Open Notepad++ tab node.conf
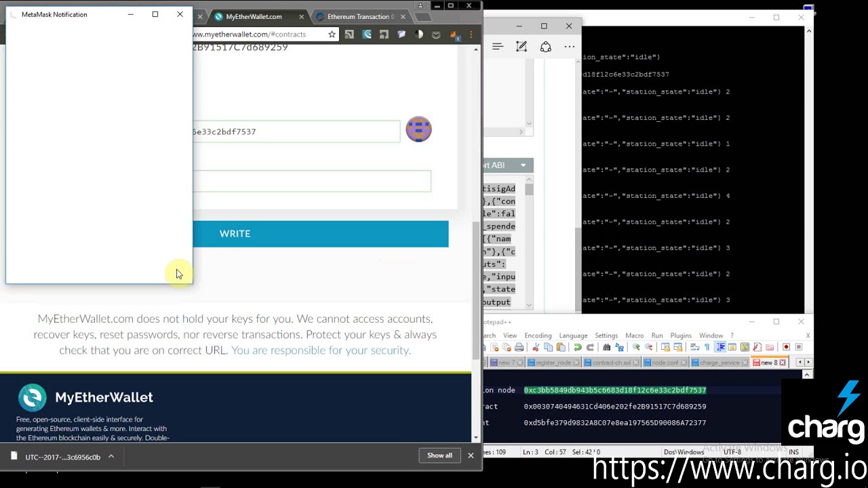Image resolution: width=868 pixels, height=488 pixels. click(x=665, y=363)
